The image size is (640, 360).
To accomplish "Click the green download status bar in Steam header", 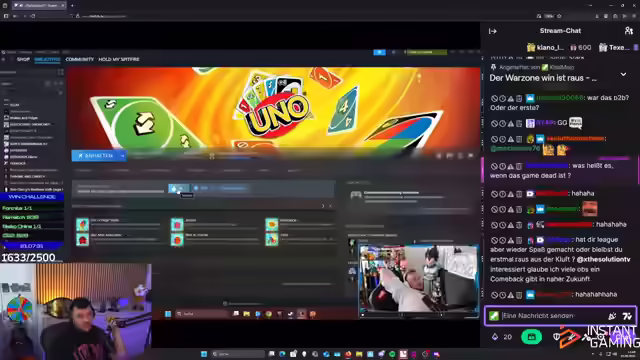I will [x=426, y=52].
